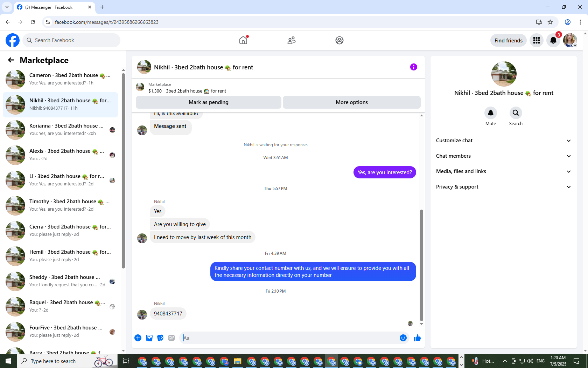
Task: Expand the Chat members section
Action: pos(504,156)
